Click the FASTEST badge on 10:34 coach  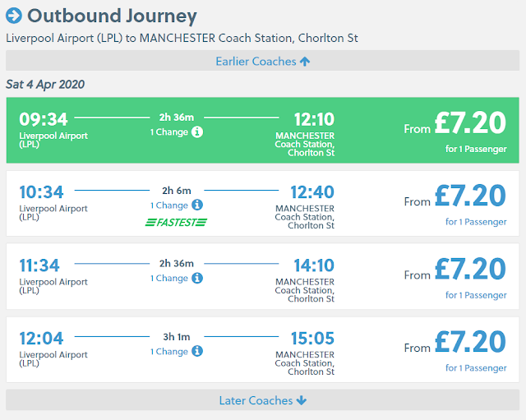tap(176, 222)
